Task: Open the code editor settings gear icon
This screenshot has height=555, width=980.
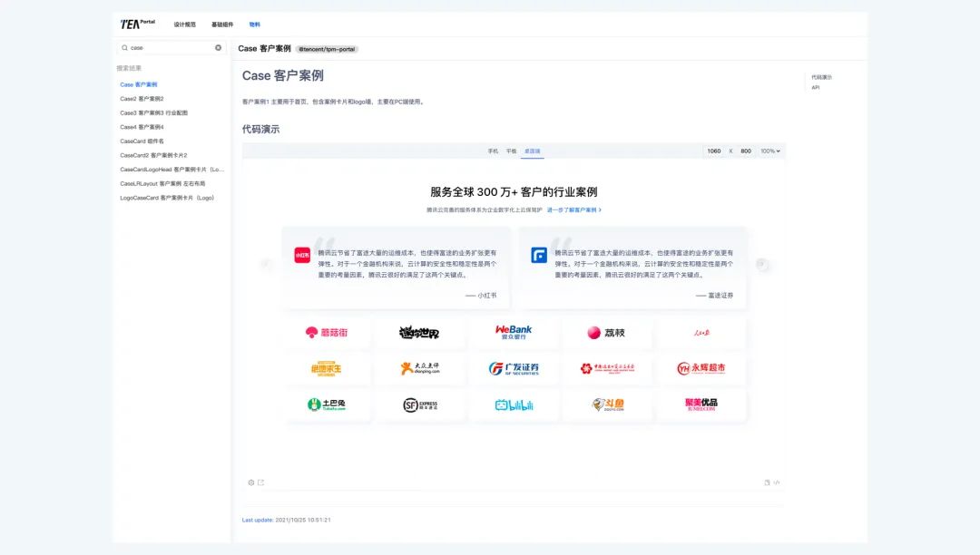Action: click(x=251, y=482)
